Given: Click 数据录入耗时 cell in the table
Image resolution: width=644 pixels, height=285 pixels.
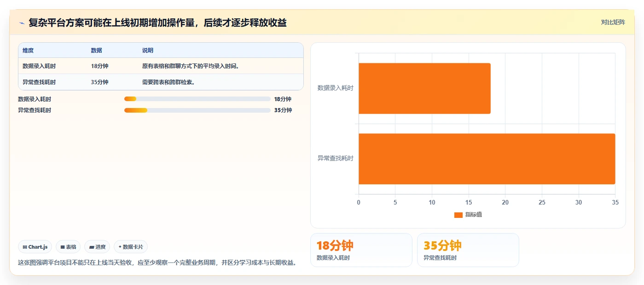Looking at the screenshot, I should tap(39, 66).
